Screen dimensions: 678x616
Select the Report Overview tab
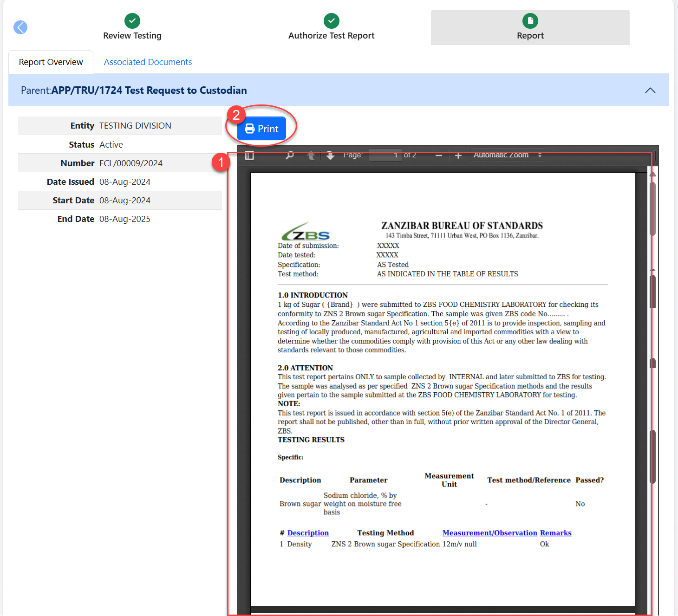51,62
